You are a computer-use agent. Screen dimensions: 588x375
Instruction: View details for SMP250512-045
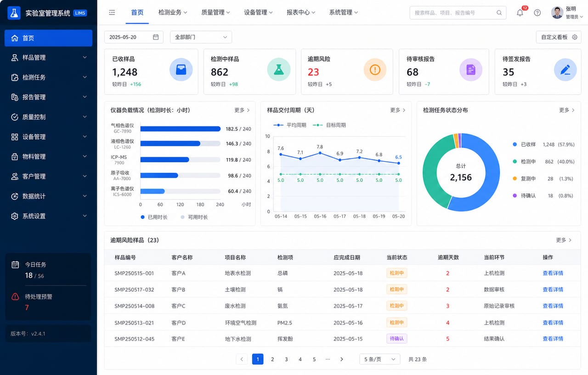(x=553, y=339)
